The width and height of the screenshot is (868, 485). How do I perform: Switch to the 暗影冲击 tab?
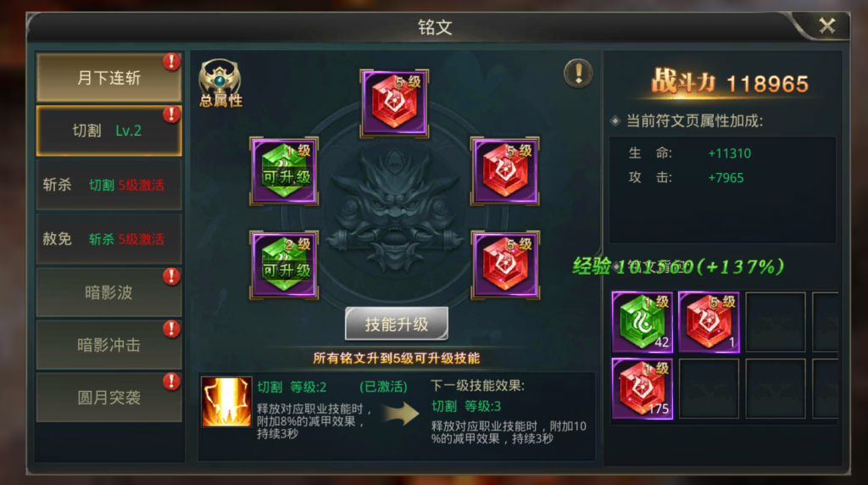(x=109, y=345)
